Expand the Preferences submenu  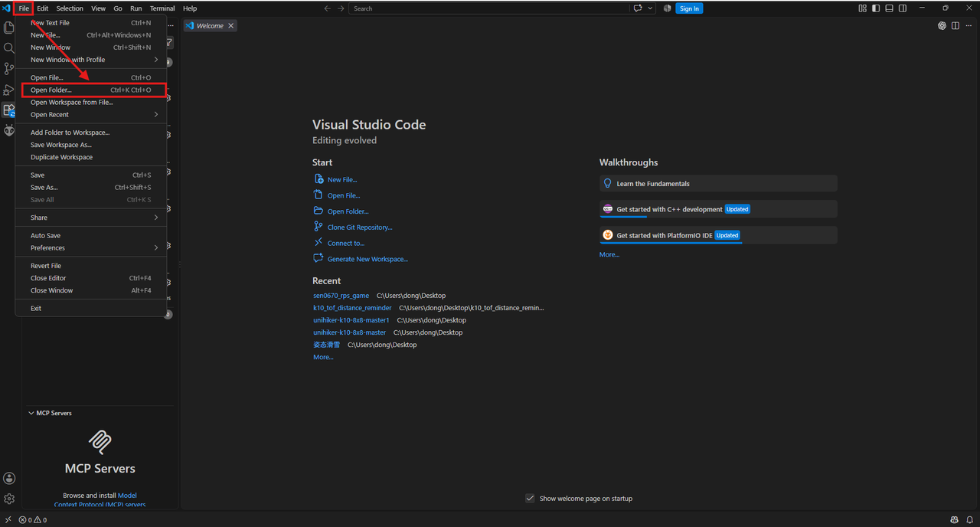(x=91, y=248)
